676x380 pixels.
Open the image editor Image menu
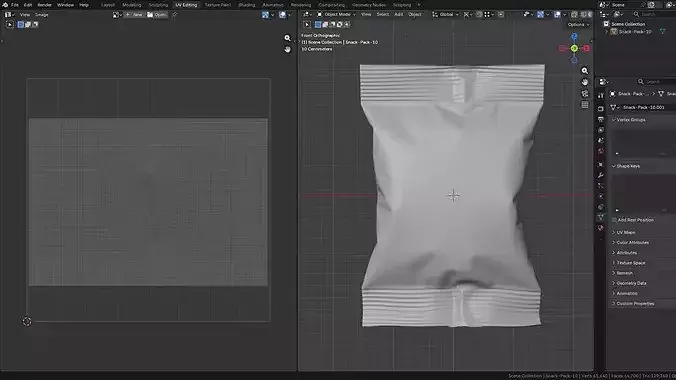[x=42, y=15]
